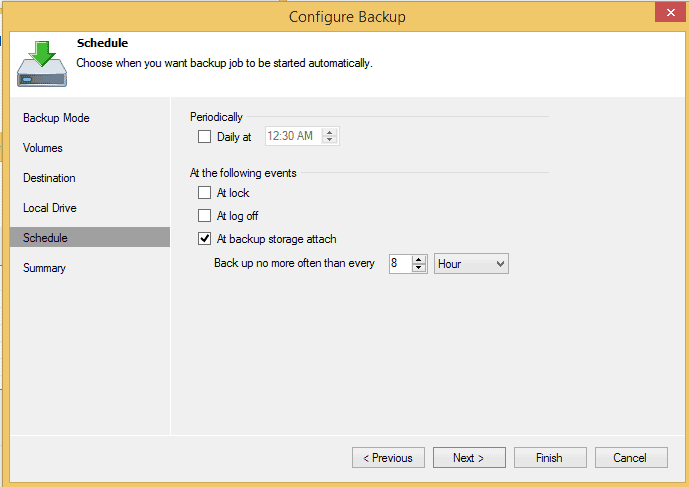
Task: Uncheck At backup storage attach
Action: 204,239
